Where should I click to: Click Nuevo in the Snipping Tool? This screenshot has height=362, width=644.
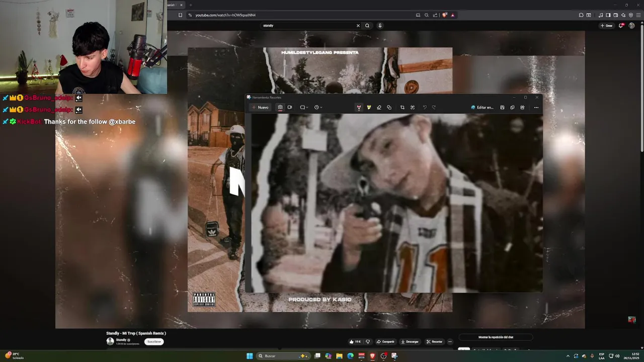tap(260, 107)
